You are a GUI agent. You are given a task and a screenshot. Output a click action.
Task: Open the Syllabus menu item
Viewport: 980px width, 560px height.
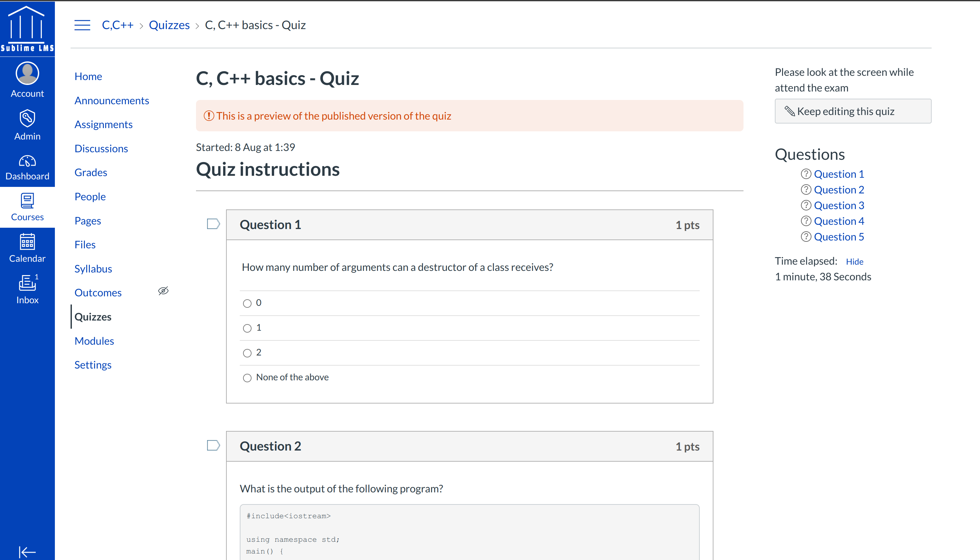point(93,269)
